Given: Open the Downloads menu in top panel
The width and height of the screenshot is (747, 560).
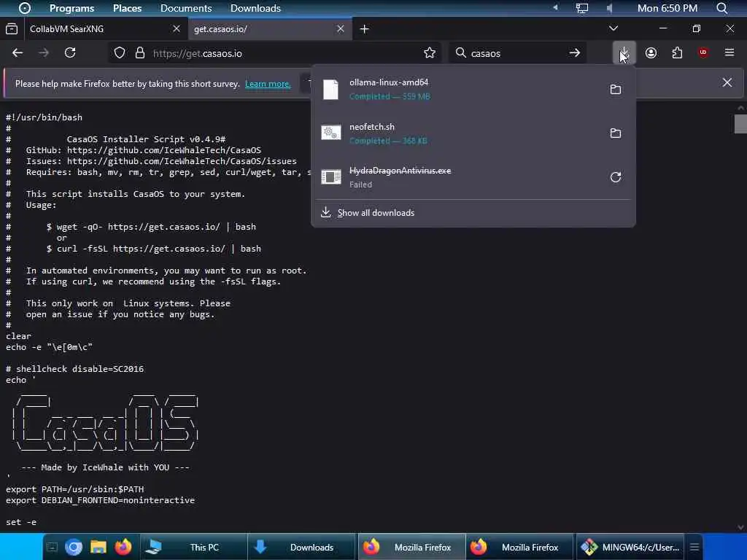Looking at the screenshot, I should (255, 8).
